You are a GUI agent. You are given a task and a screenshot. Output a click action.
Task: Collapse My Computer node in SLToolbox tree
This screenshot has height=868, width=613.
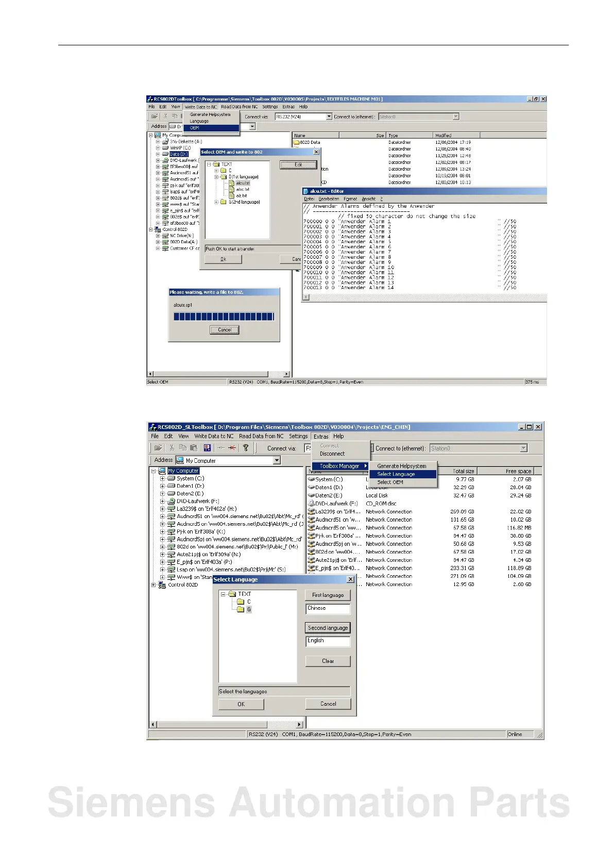[x=154, y=471]
